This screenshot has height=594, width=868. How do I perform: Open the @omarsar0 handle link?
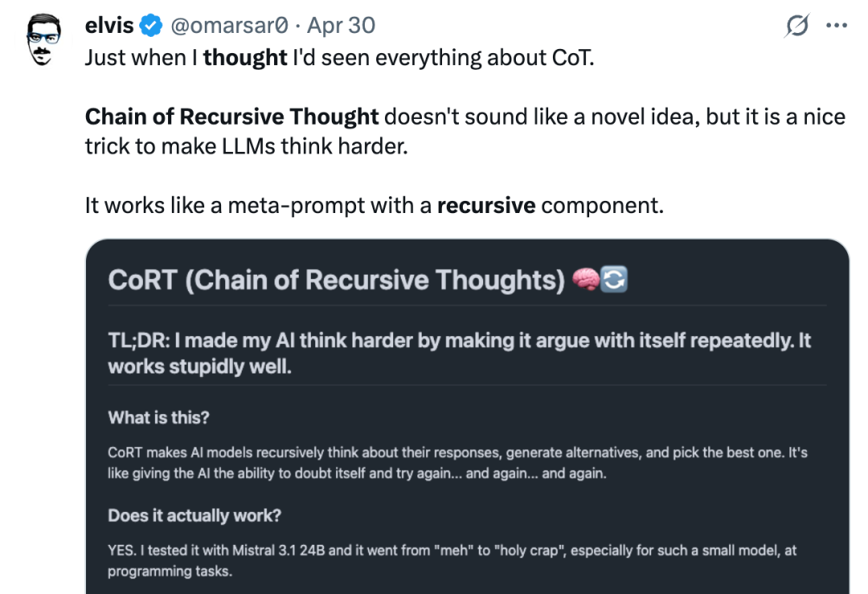click(229, 26)
